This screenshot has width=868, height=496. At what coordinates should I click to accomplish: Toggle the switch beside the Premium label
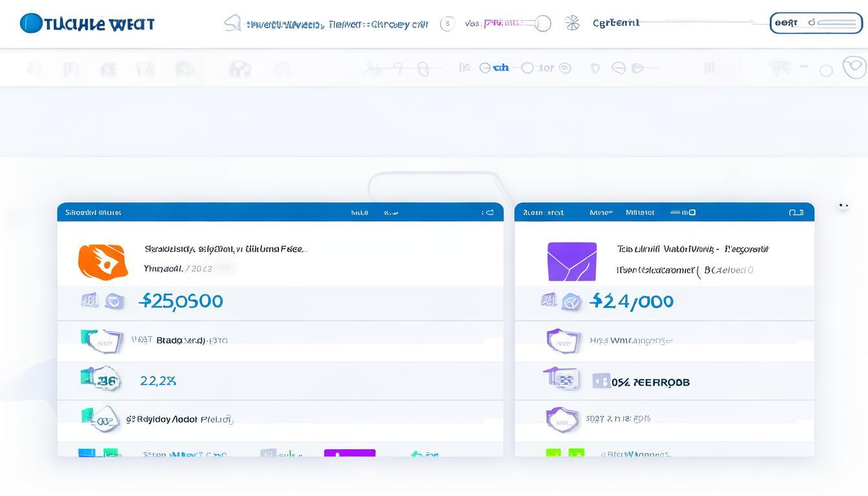coord(541,23)
